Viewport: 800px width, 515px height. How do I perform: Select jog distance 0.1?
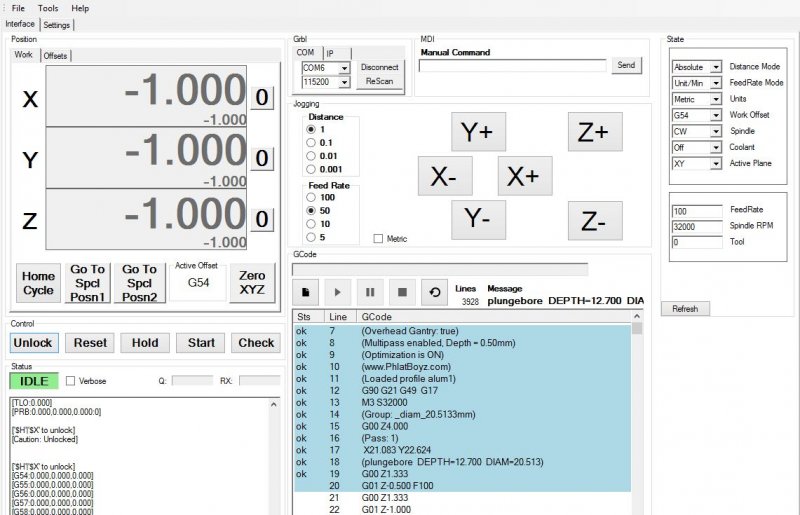[x=310, y=143]
